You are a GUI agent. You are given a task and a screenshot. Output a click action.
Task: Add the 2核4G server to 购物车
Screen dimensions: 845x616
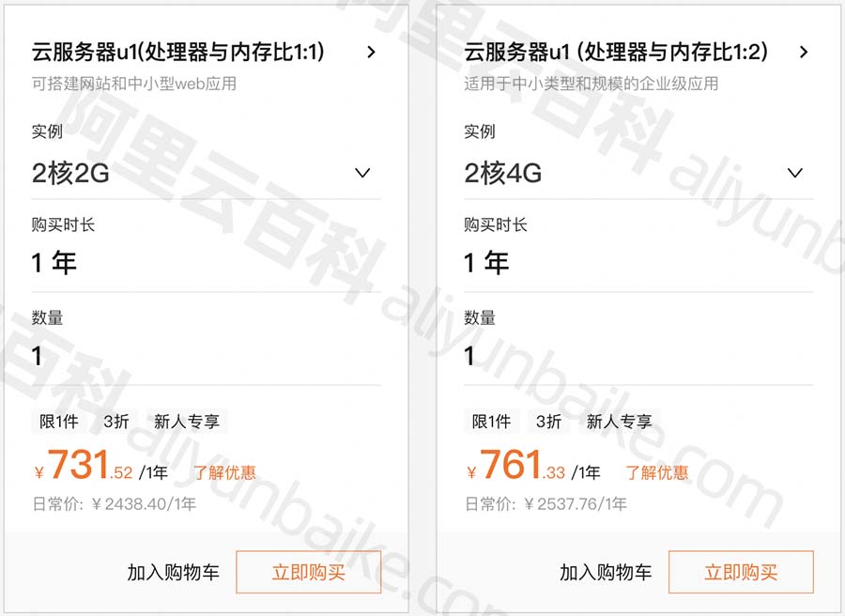click(606, 572)
